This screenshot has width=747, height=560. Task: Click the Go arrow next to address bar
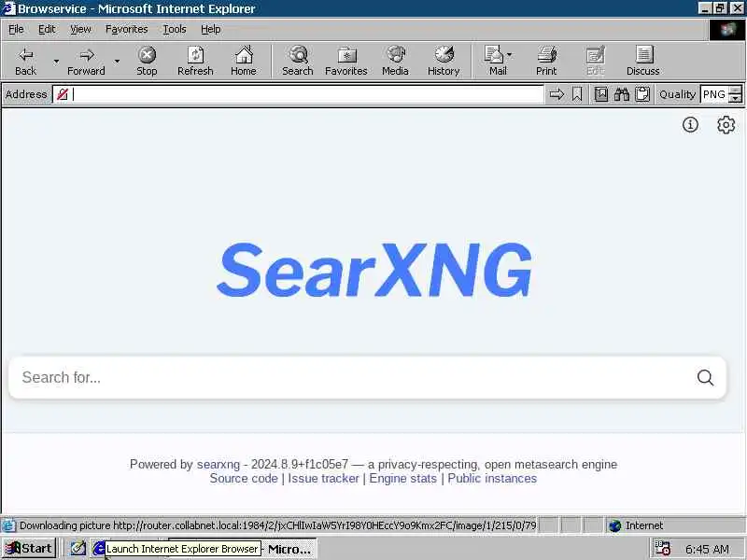(557, 94)
